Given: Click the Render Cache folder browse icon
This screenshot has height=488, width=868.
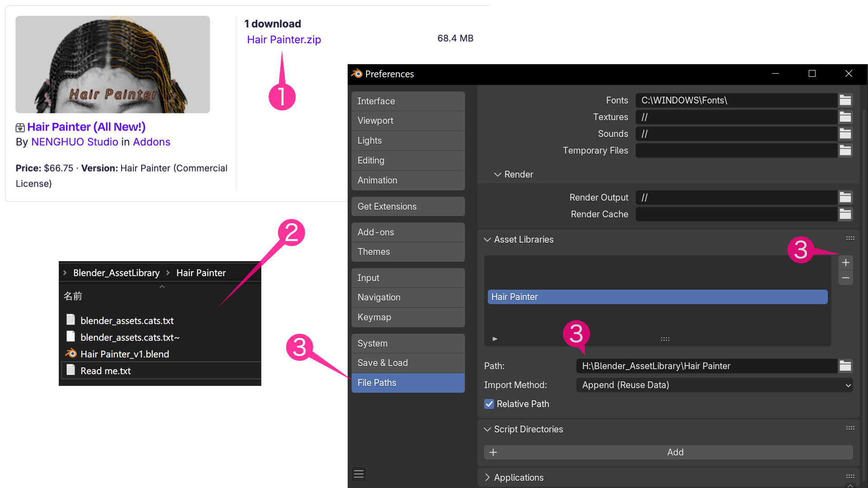Looking at the screenshot, I should 845,214.
